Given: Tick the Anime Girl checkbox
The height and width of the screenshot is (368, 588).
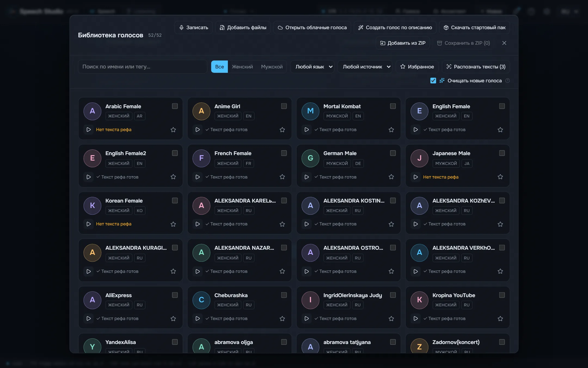Looking at the screenshot, I should (x=284, y=106).
